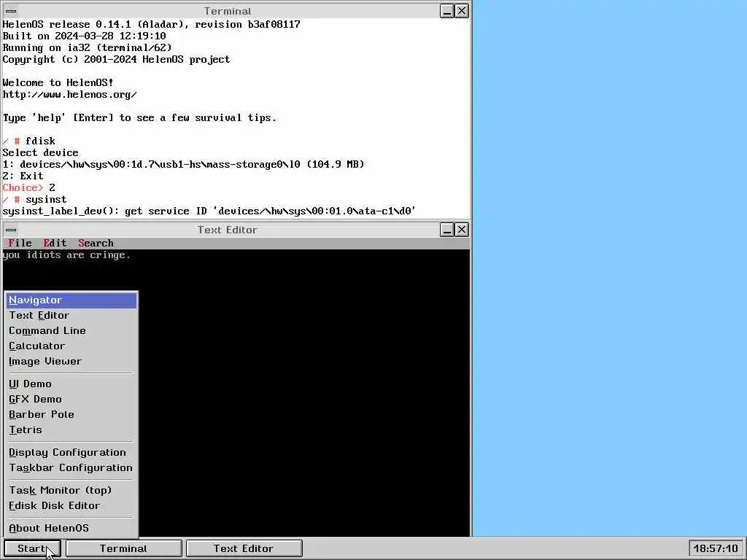Click the "Type 'help'" survival tips line
This screenshot has height=560, width=747.
(x=139, y=117)
